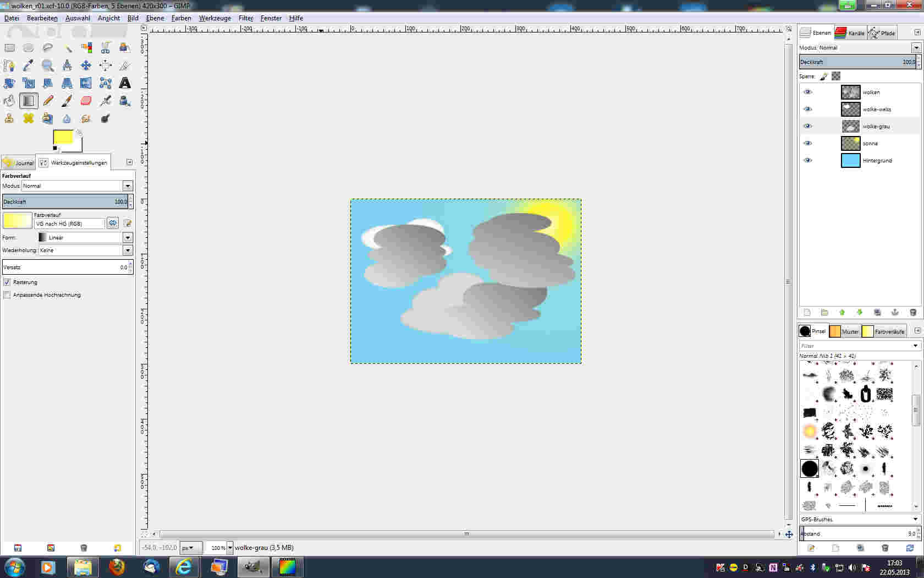This screenshot has height=578, width=924.
Task: Click the Farbverlauf gradient preview swatch
Action: (17, 220)
